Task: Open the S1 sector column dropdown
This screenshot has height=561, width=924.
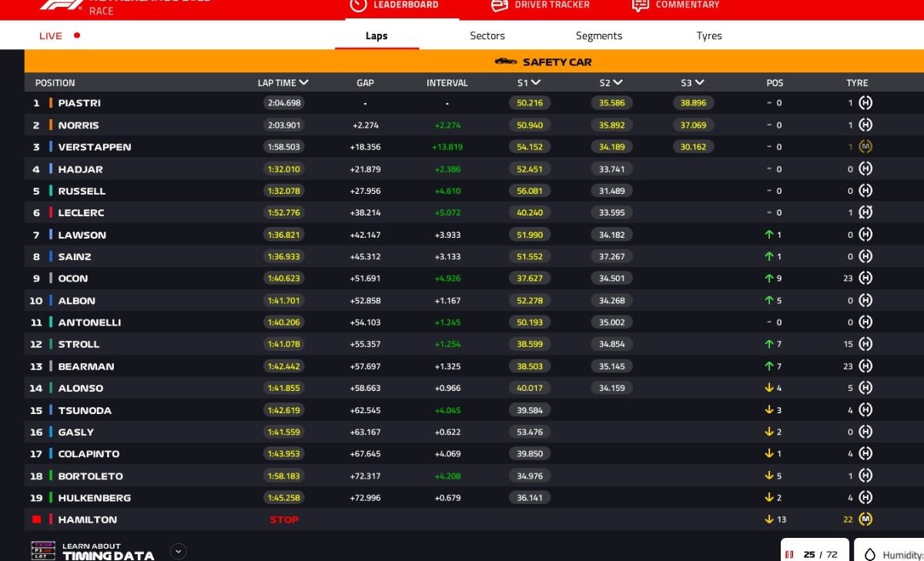Action: coord(536,82)
